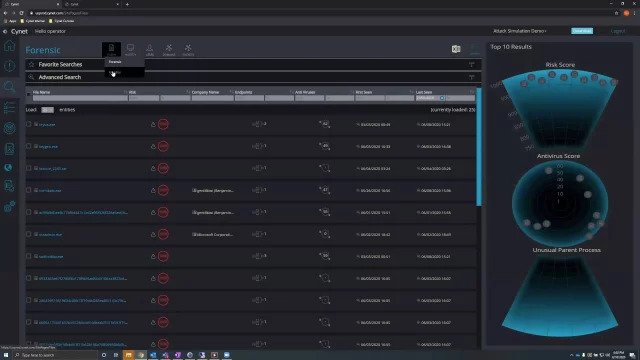Screen dimensions: 640x360
Task: Click the blue button in the top bar
Action: point(582,31)
